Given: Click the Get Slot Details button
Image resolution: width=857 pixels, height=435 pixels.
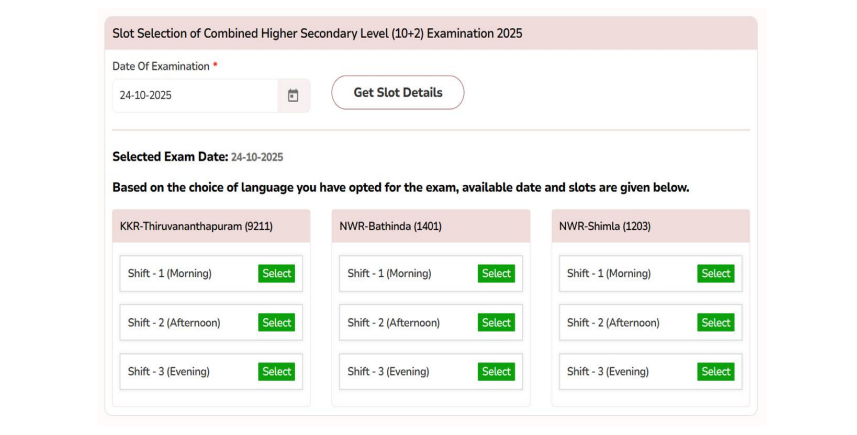Looking at the screenshot, I should click(397, 92).
